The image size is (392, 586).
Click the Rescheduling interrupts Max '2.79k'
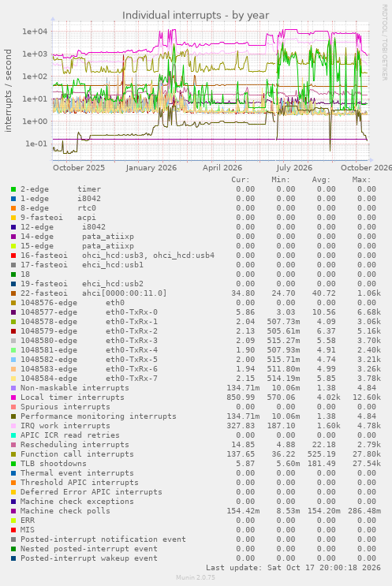point(369,445)
